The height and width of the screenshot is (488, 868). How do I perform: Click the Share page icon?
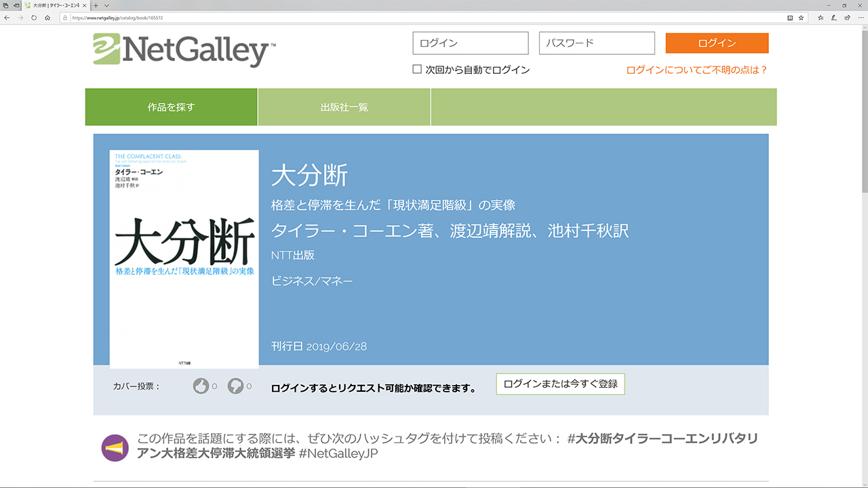(x=848, y=18)
